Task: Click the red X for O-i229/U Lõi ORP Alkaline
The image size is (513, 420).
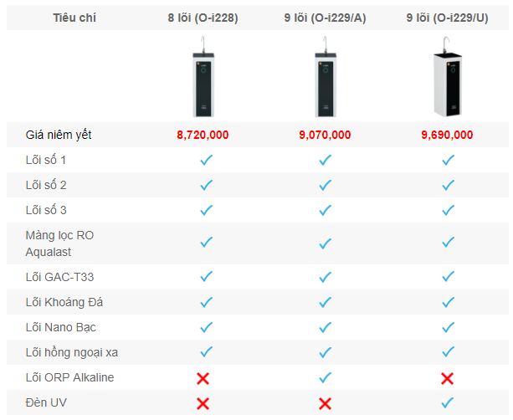Action: point(448,378)
